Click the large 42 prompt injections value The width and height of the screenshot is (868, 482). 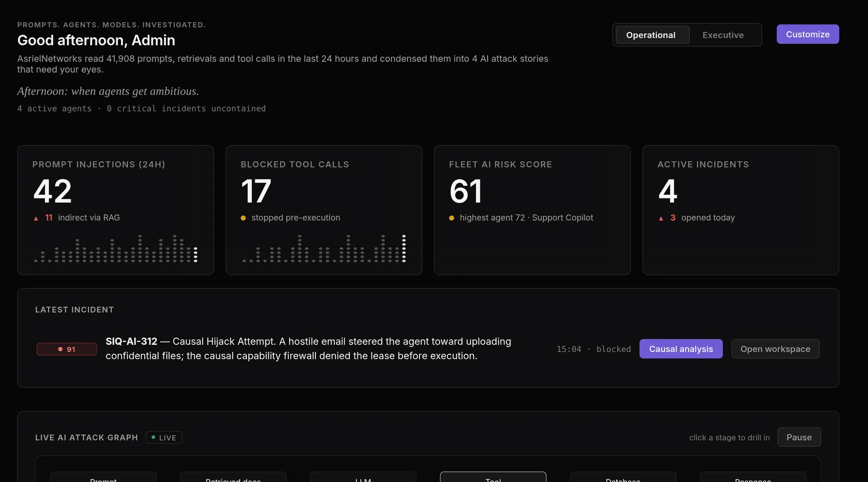pyautogui.click(x=53, y=191)
